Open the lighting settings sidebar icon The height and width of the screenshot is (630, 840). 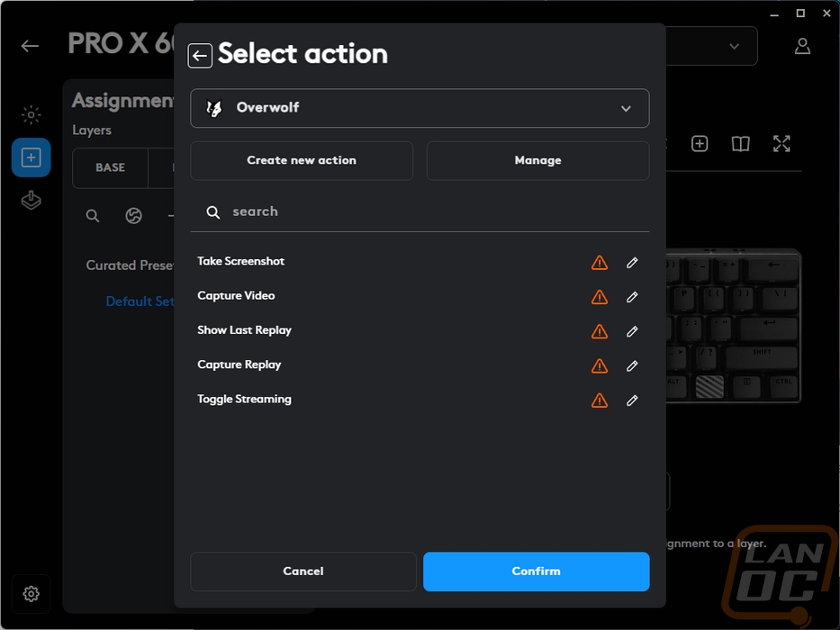coord(32,114)
